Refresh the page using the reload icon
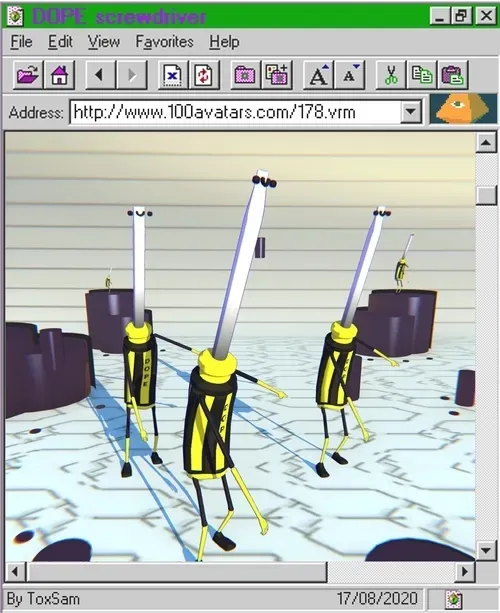This screenshot has width=500, height=613. [204, 74]
